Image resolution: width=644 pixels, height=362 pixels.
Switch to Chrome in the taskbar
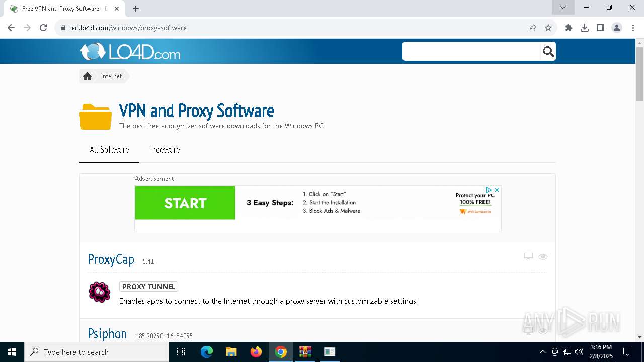[x=281, y=352]
